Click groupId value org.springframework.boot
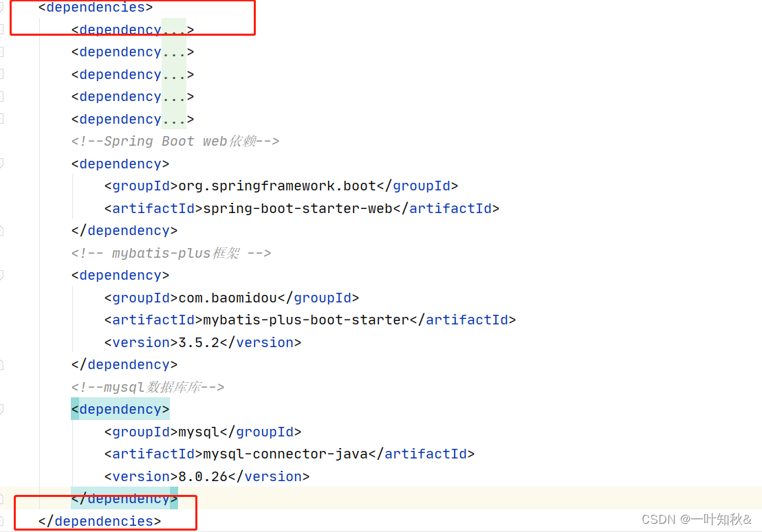Image resolution: width=762 pixels, height=532 pixels. point(277,186)
